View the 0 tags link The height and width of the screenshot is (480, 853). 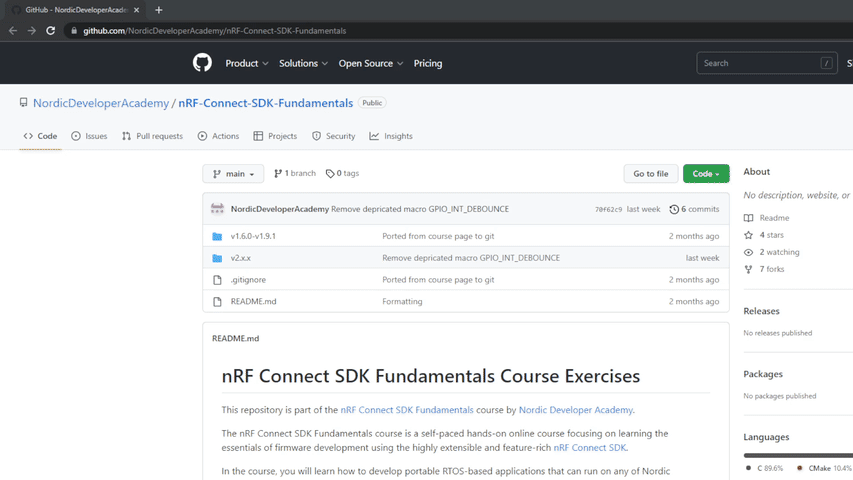342,173
